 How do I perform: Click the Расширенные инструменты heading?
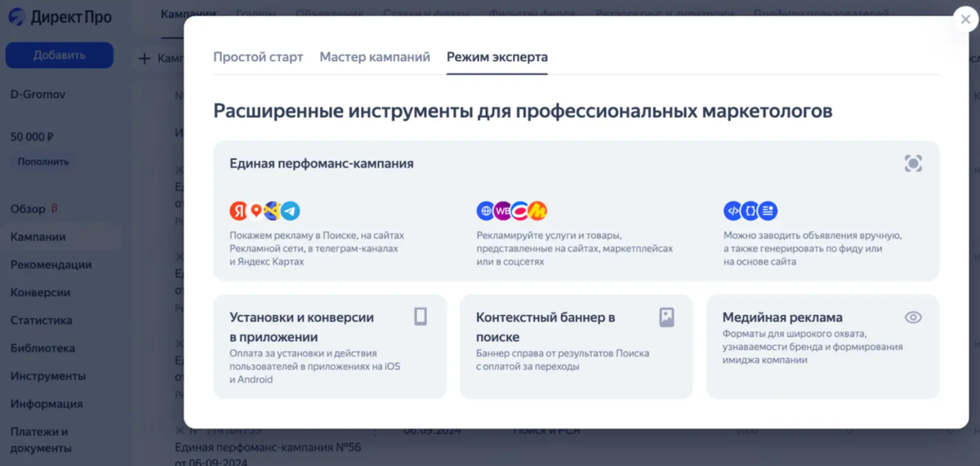point(523,111)
